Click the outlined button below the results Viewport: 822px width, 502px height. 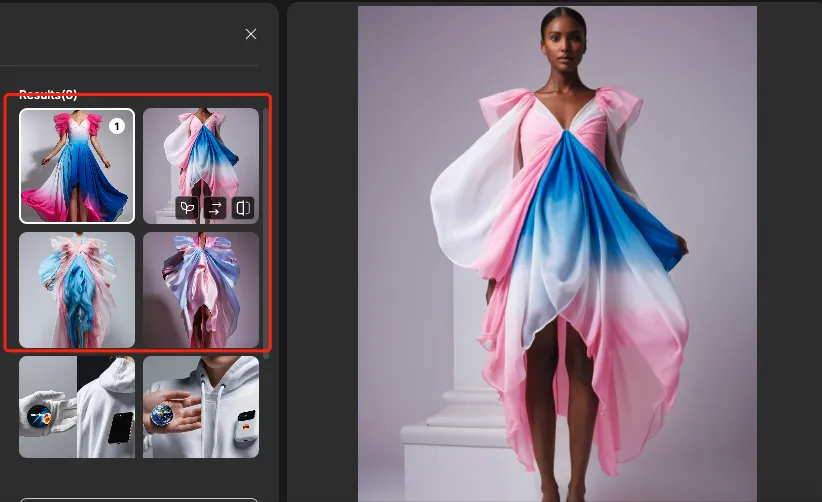(x=139, y=499)
